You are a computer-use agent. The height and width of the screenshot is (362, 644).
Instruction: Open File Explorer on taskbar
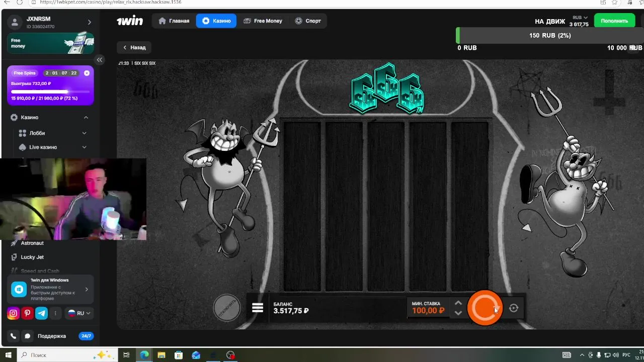(x=162, y=355)
